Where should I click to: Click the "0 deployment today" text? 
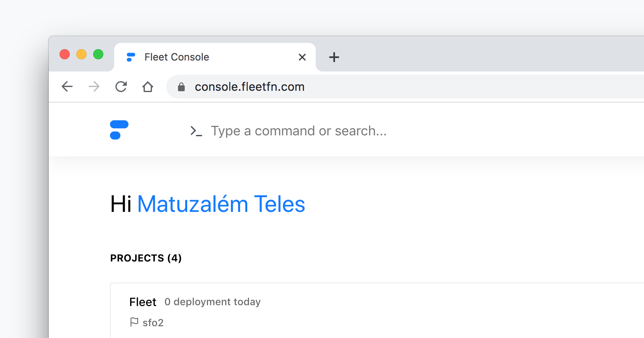coord(212,302)
